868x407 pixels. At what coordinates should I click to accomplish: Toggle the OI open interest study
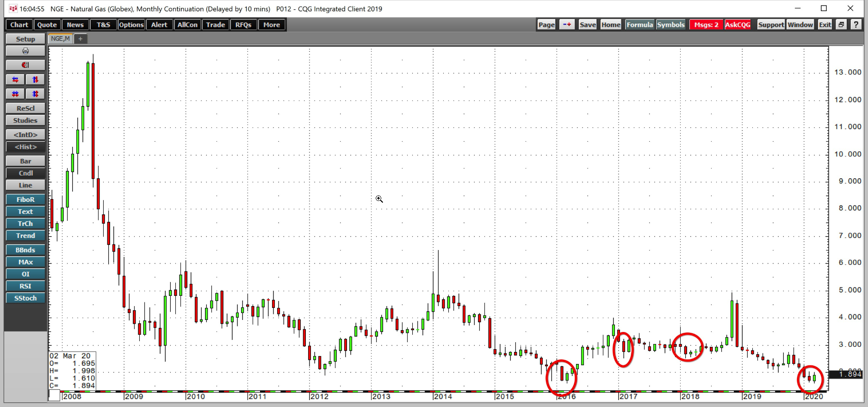25,274
